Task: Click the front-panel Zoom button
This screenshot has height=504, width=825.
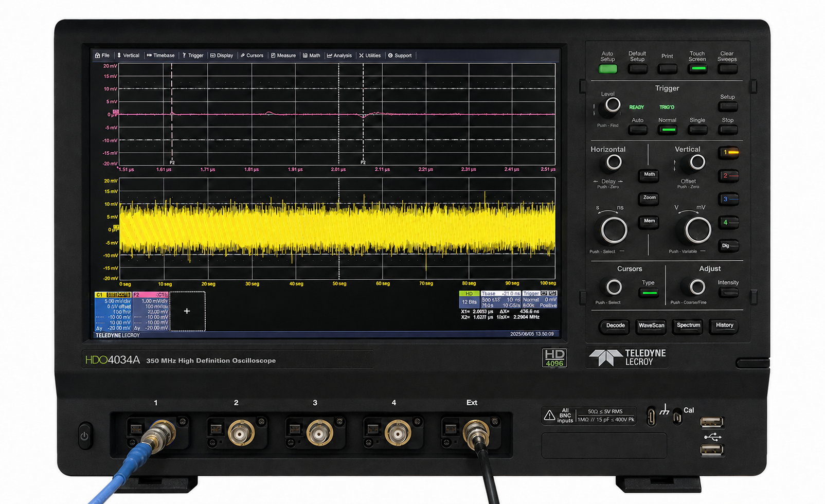Action: pyautogui.click(x=650, y=198)
